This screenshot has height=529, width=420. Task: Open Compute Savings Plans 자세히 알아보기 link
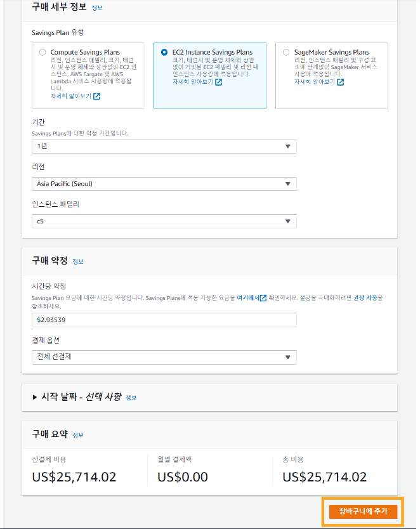coord(71,96)
